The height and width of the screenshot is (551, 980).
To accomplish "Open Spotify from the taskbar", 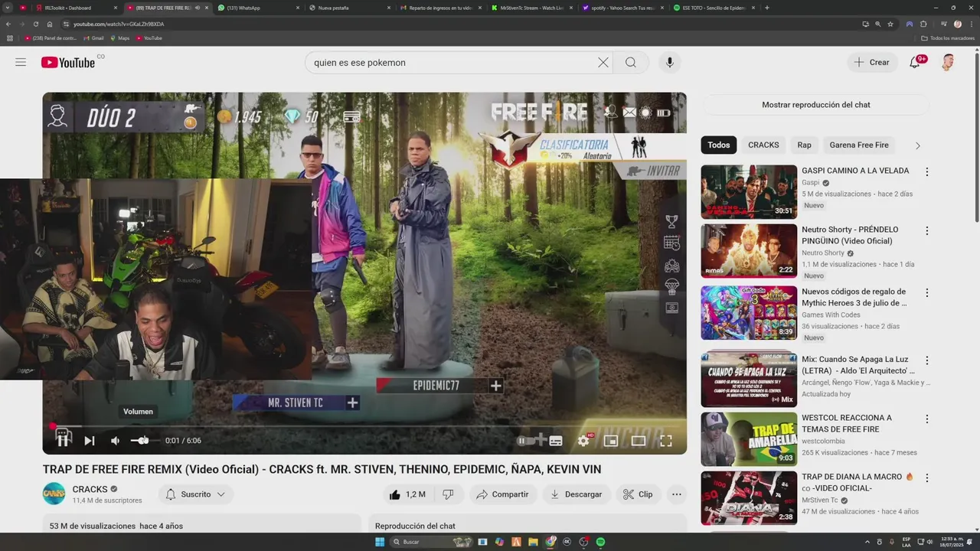I will 601,542.
